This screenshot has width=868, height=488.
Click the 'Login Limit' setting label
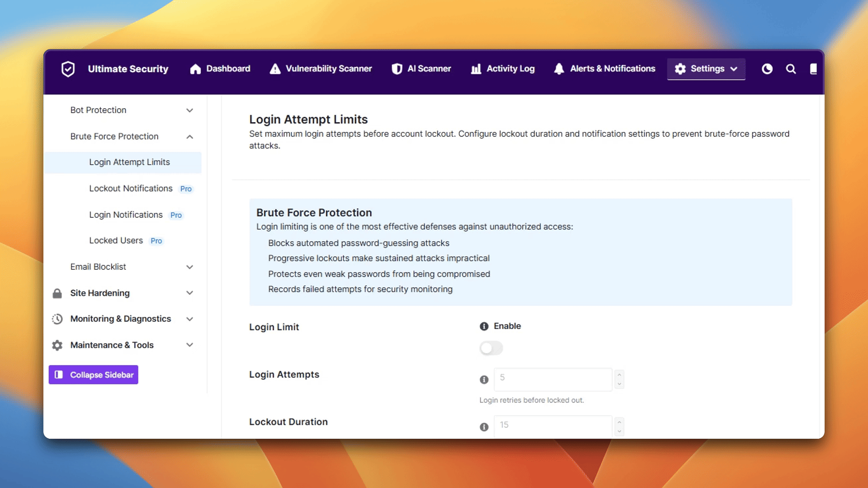(x=274, y=327)
